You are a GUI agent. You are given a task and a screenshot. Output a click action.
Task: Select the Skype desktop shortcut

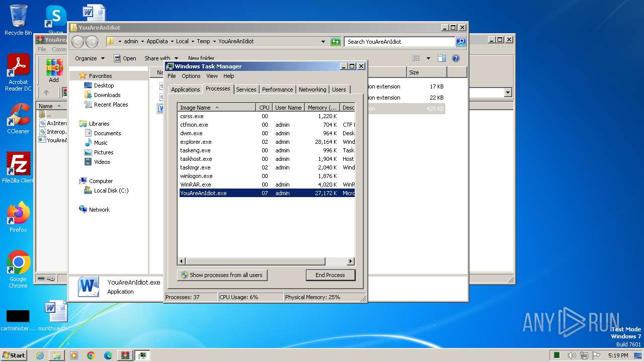coord(56,20)
